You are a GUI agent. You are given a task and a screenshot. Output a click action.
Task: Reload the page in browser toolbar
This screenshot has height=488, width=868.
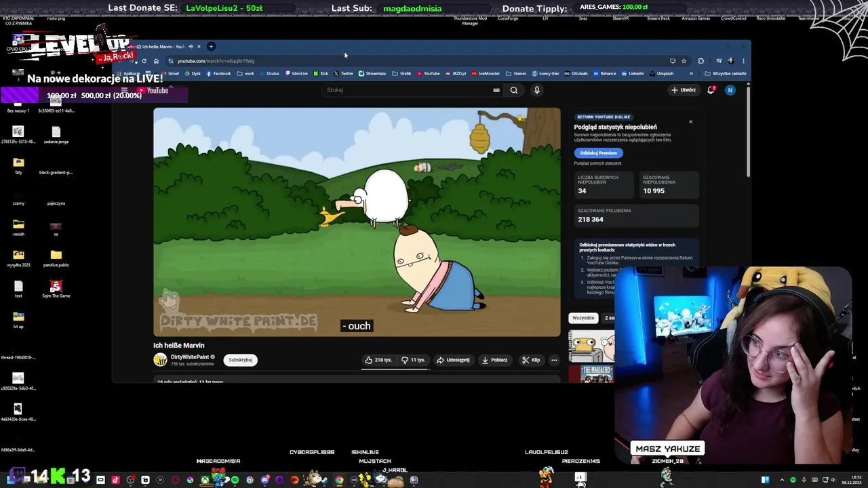coord(144,61)
